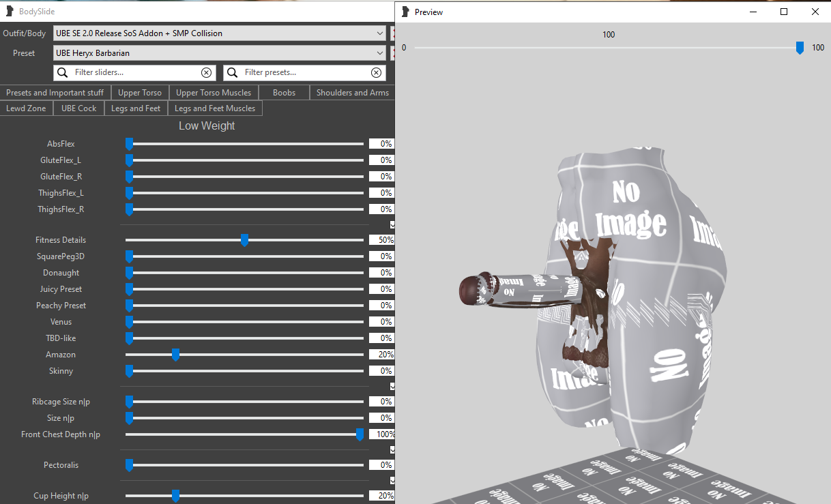Click the Amazon slider handle at 20%

(175, 355)
